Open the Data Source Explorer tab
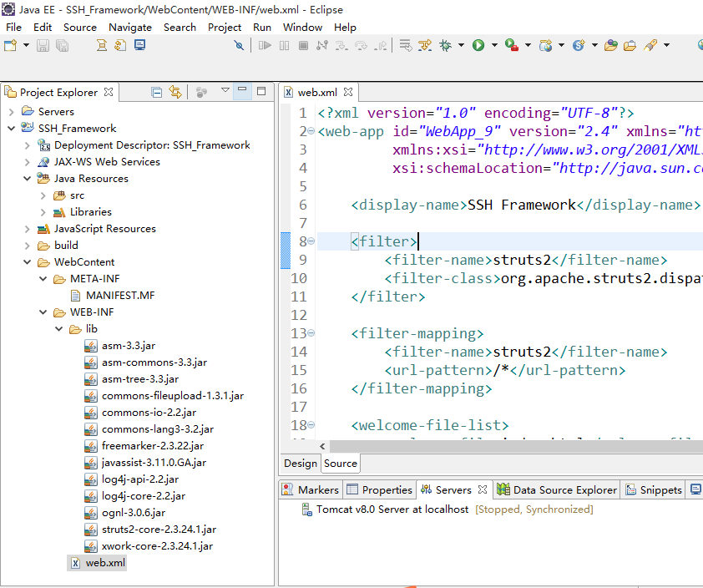This screenshot has height=588, width=703. 557,489
